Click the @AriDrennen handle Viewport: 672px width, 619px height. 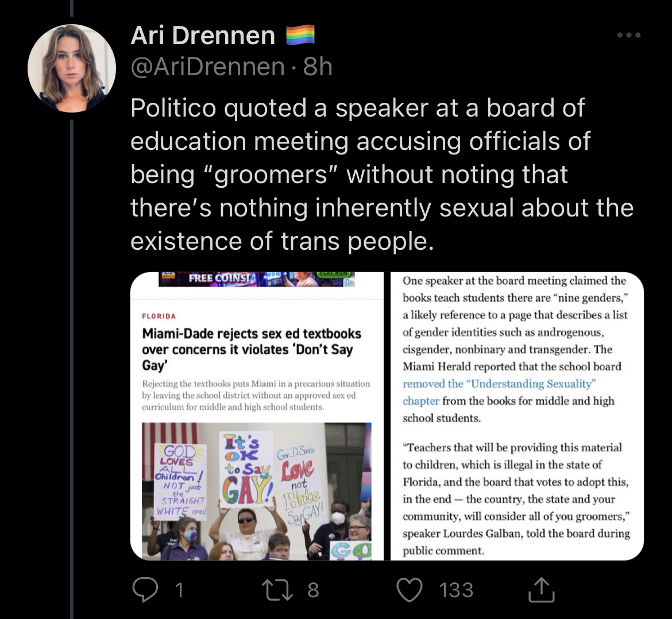(x=207, y=67)
